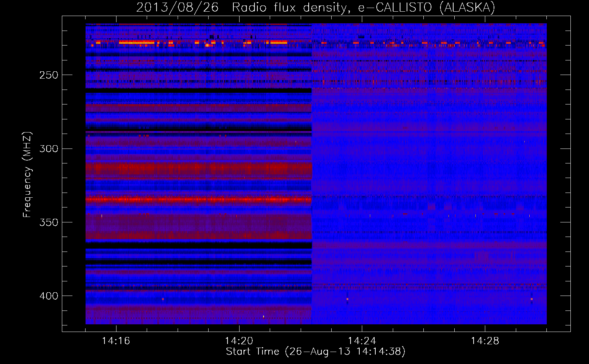
Task: Click the 300 frequency tick label
Action: pos(49,149)
